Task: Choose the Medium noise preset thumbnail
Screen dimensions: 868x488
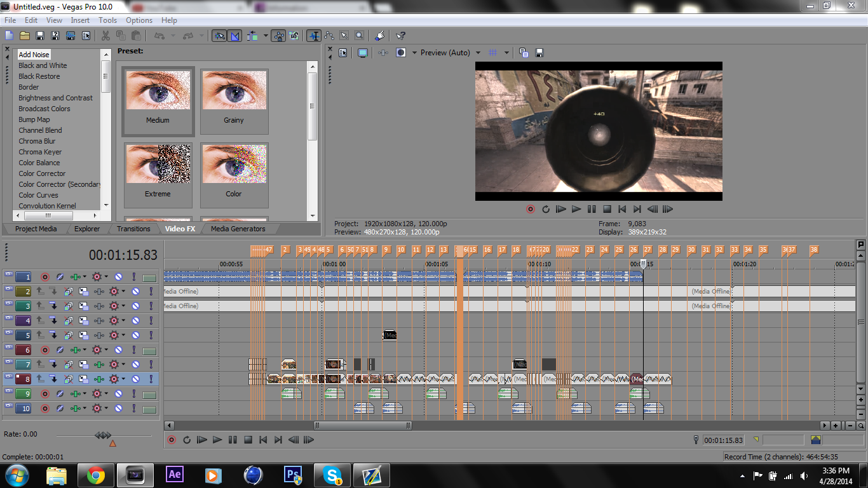Action: point(158,102)
